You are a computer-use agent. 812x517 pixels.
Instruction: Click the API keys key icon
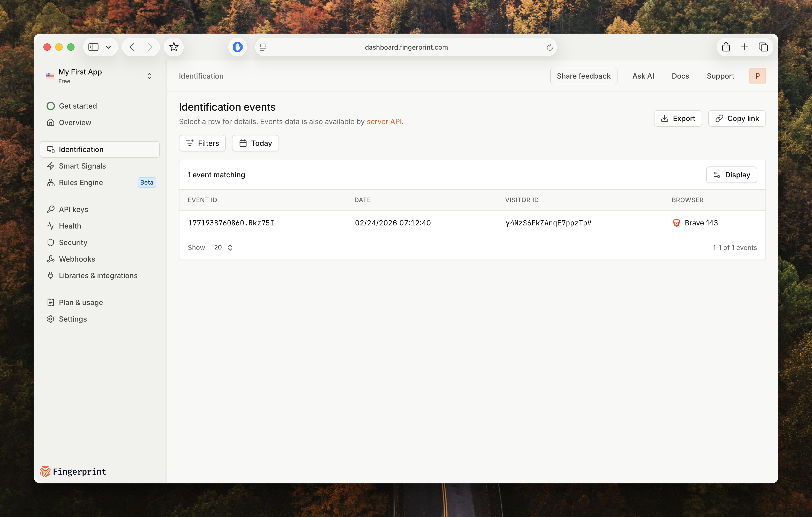pyautogui.click(x=51, y=209)
